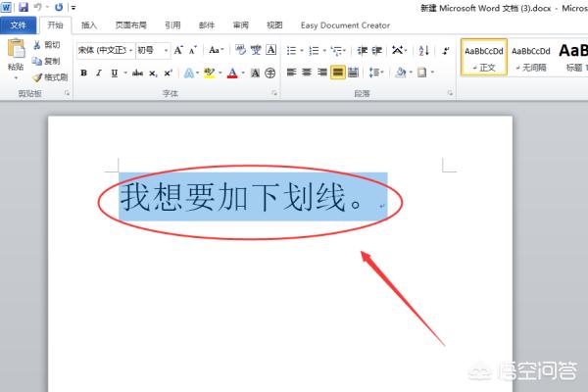Click the Grow Font icon

178,50
